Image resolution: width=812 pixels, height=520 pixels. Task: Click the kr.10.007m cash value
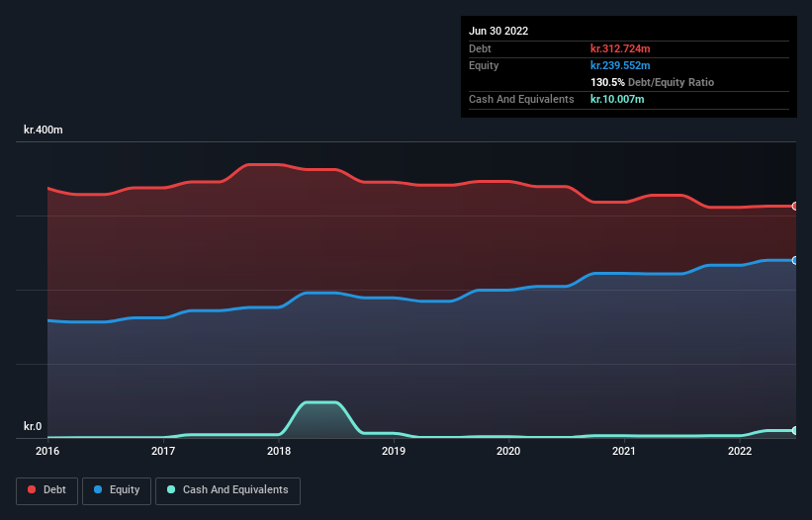[x=617, y=99]
